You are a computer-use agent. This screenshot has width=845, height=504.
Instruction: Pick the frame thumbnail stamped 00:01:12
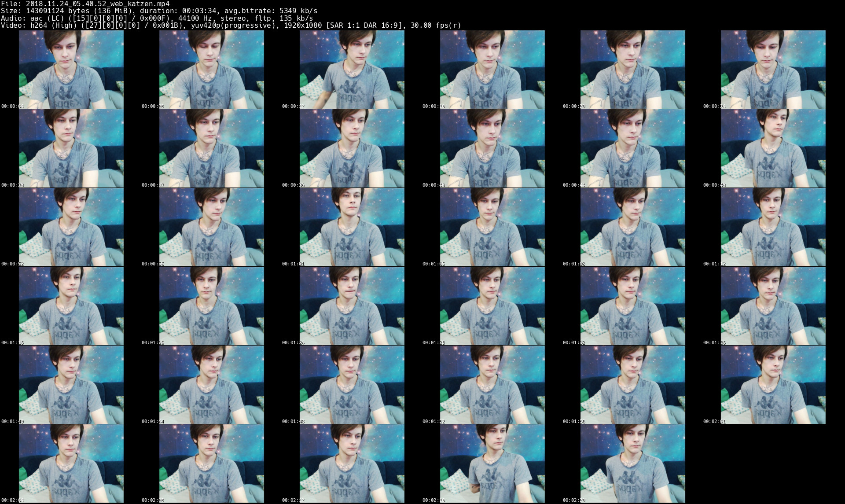pos(773,227)
